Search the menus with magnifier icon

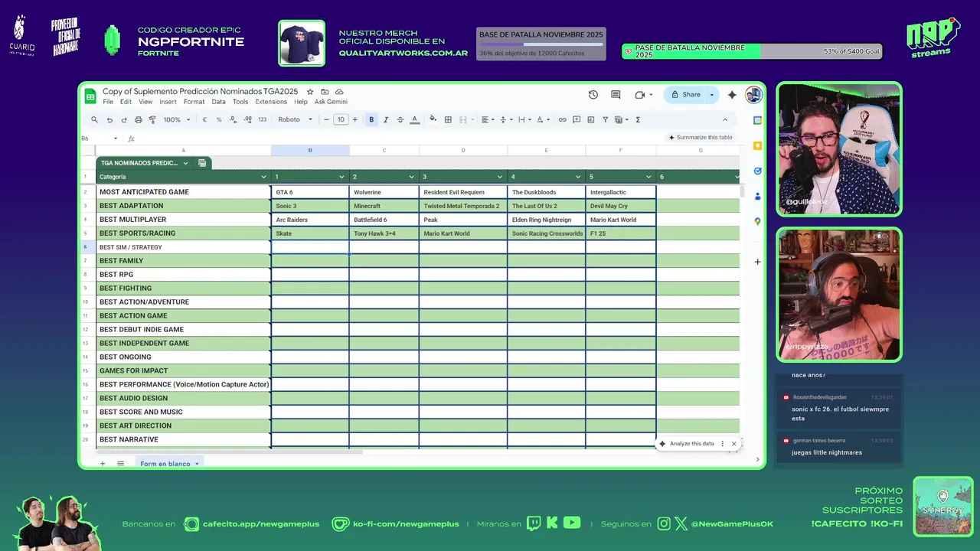pyautogui.click(x=94, y=119)
